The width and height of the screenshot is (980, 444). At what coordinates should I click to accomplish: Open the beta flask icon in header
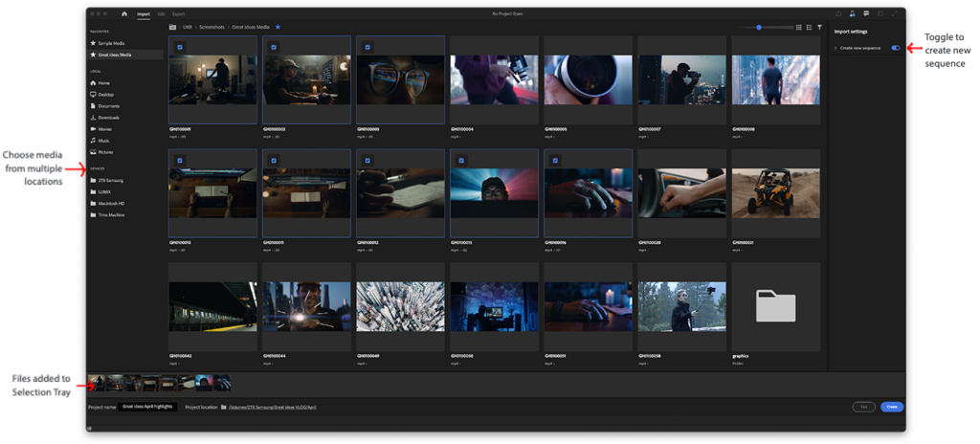(852, 13)
